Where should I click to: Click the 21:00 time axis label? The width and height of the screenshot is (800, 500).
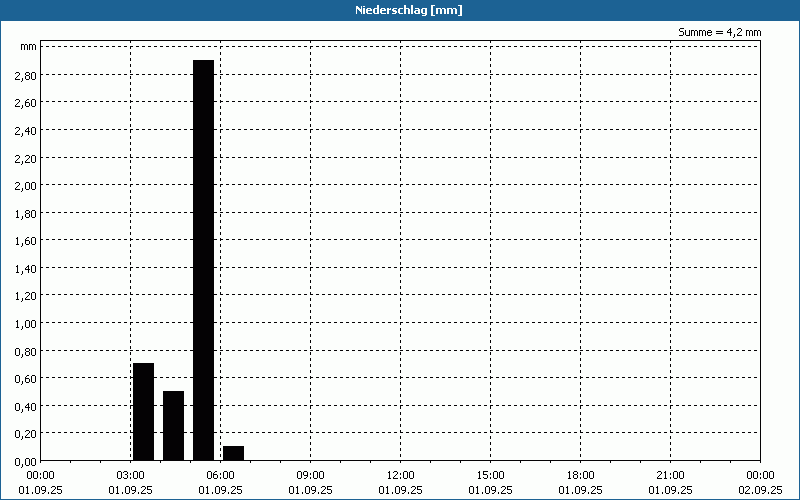point(671,475)
